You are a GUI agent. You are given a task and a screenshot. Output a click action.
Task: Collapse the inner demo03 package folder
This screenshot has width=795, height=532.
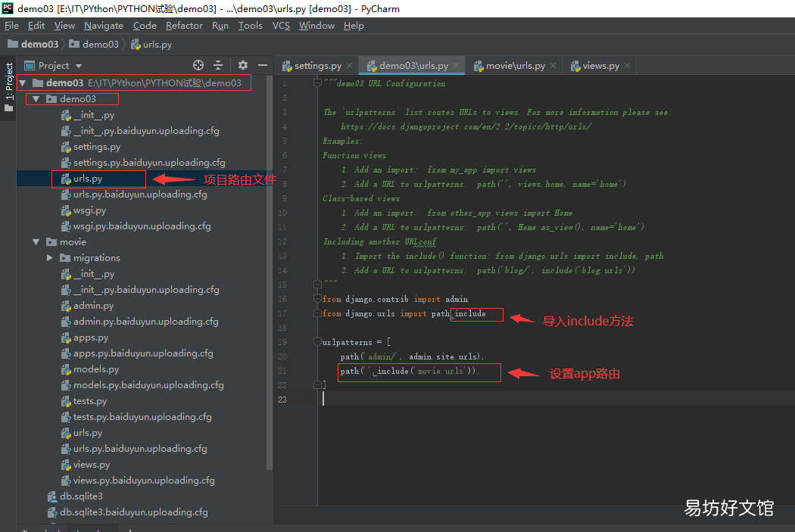point(36,99)
